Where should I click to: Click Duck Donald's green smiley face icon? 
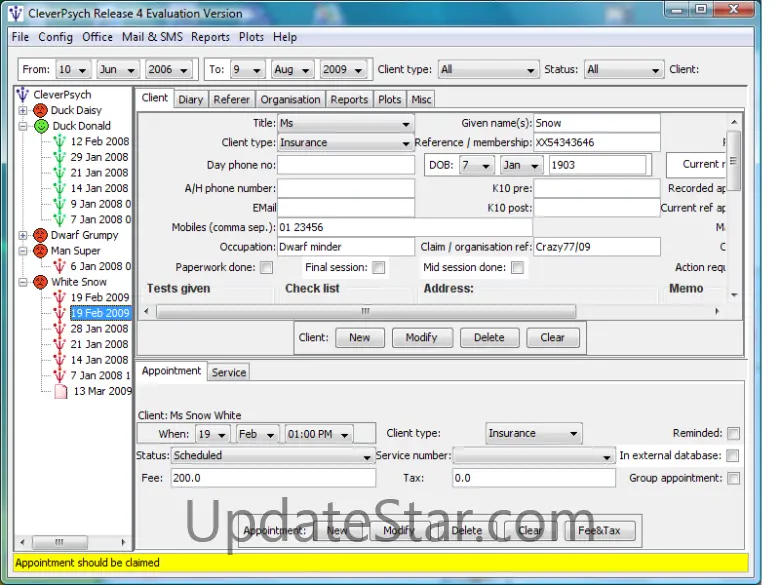(x=40, y=126)
